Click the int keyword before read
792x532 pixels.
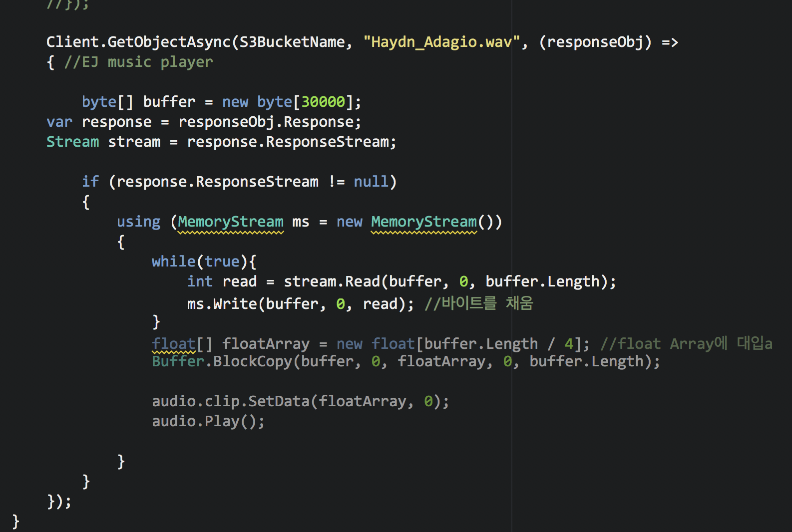point(200,281)
